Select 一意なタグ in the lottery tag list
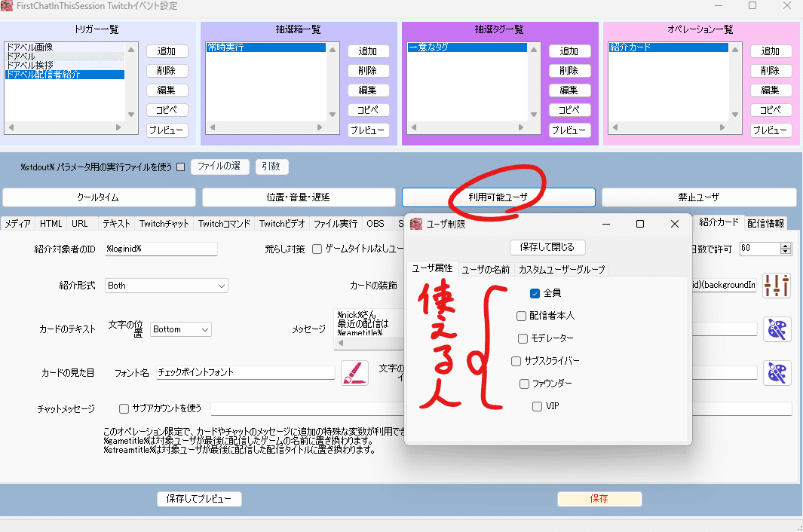The height and width of the screenshot is (532, 803). (467, 47)
